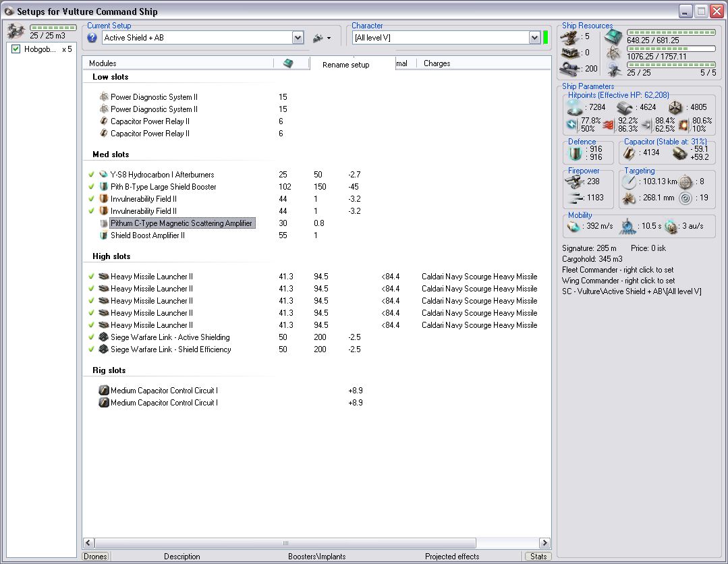Image resolution: width=728 pixels, height=564 pixels.
Task: Open the ship settings dropdown arrow icon
Action: [329, 38]
